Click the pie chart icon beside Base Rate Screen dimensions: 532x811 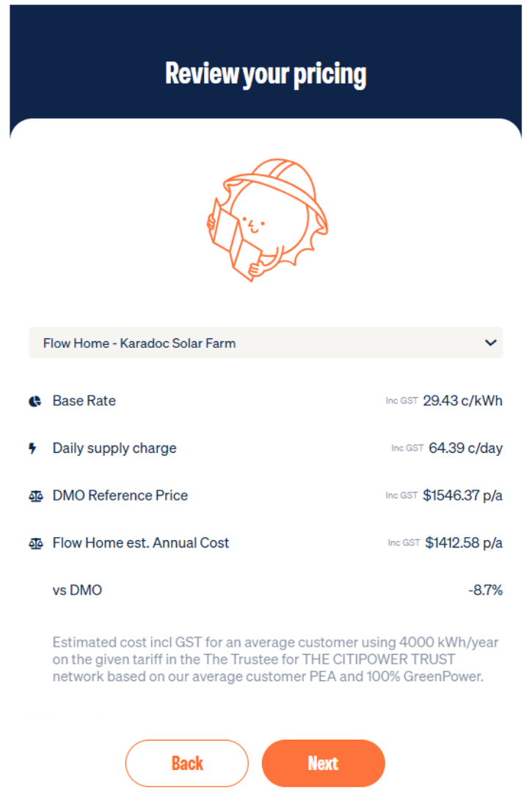tap(34, 401)
